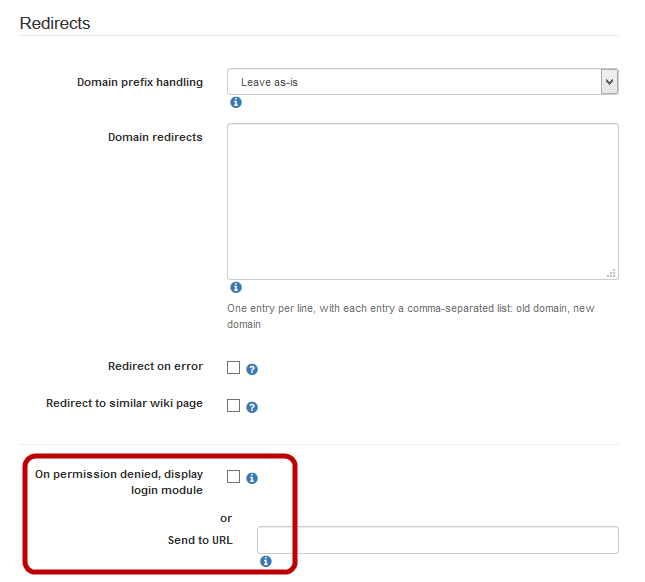The height and width of the screenshot is (582, 645).
Task: Click the Send to URL label
Action: point(199,540)
